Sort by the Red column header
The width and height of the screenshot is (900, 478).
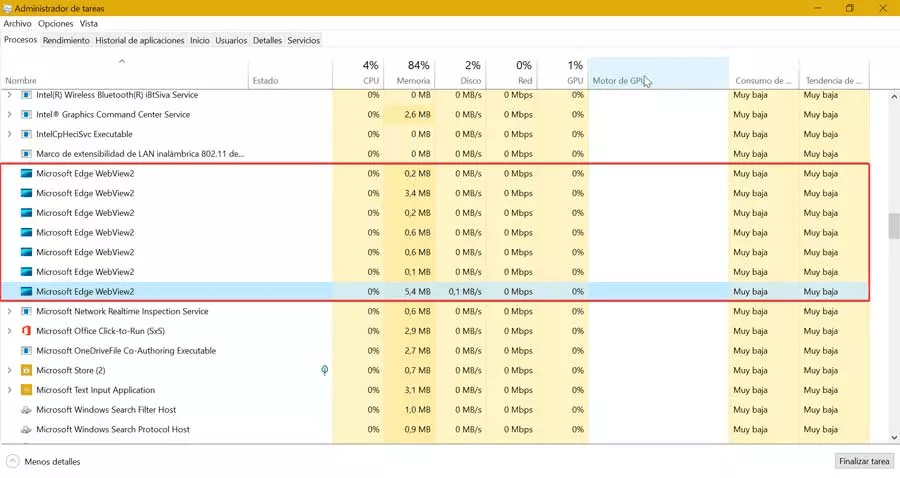(x=512, y=73)
